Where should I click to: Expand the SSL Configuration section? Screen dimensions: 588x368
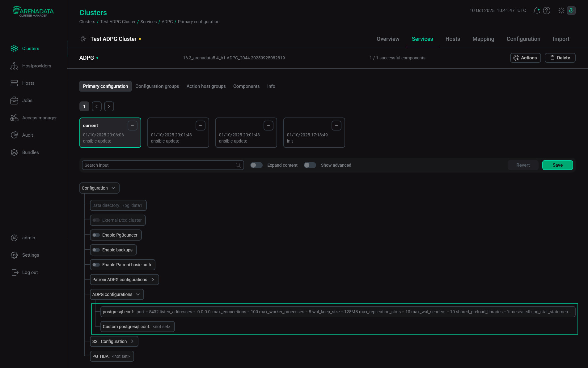click(132, 341)
